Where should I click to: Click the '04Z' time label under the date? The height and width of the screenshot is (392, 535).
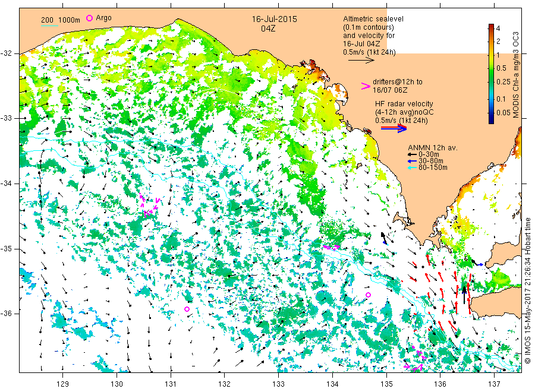[268, 29]
